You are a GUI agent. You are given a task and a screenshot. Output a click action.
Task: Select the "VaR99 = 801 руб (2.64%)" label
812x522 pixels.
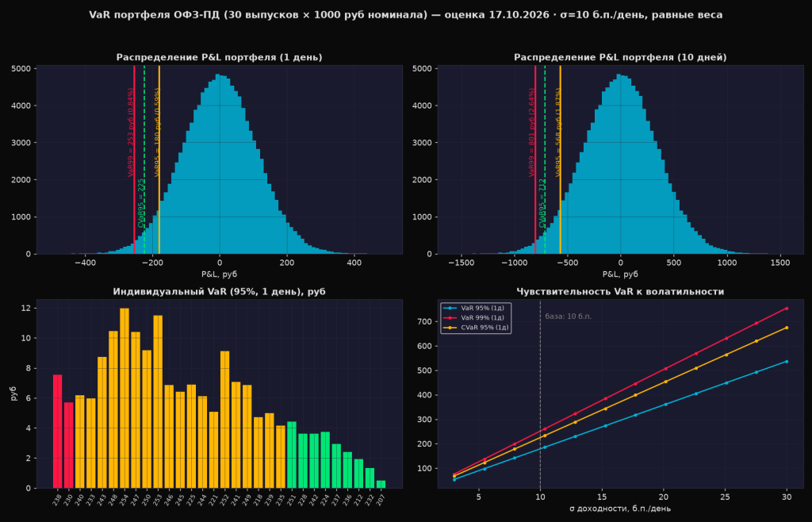tap(532, 132)
